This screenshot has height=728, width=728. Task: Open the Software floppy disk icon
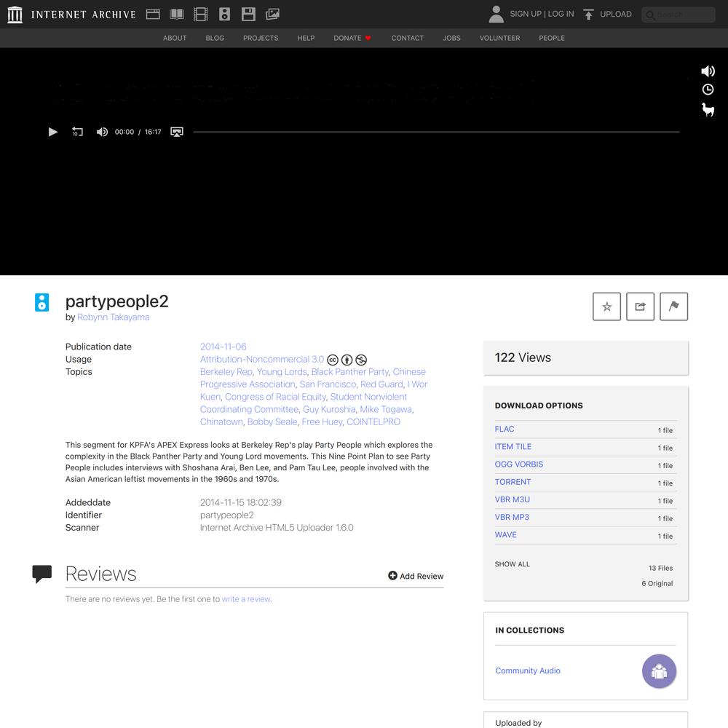248,15
